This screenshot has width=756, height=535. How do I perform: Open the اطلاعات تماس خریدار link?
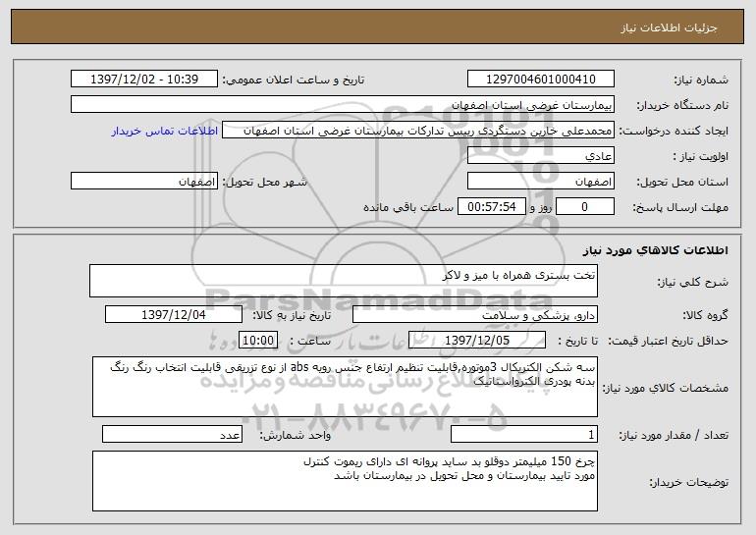click(165, 131)
